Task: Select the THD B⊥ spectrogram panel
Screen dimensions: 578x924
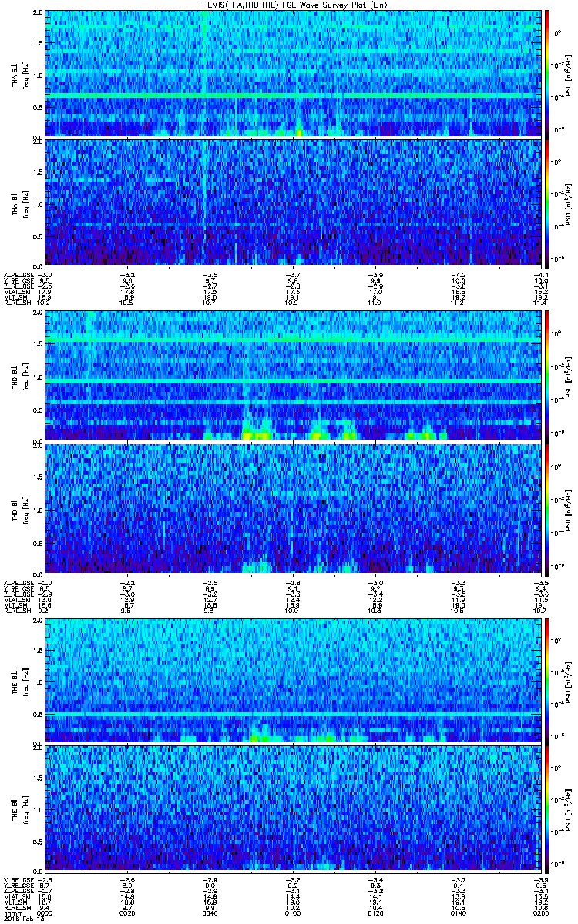Action: tap(293, 376)
